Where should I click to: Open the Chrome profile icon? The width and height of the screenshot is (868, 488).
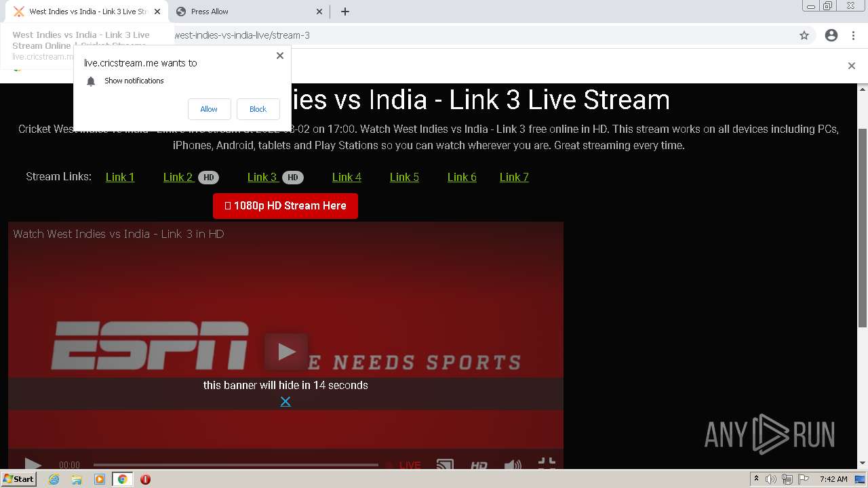tap(831, 35)
